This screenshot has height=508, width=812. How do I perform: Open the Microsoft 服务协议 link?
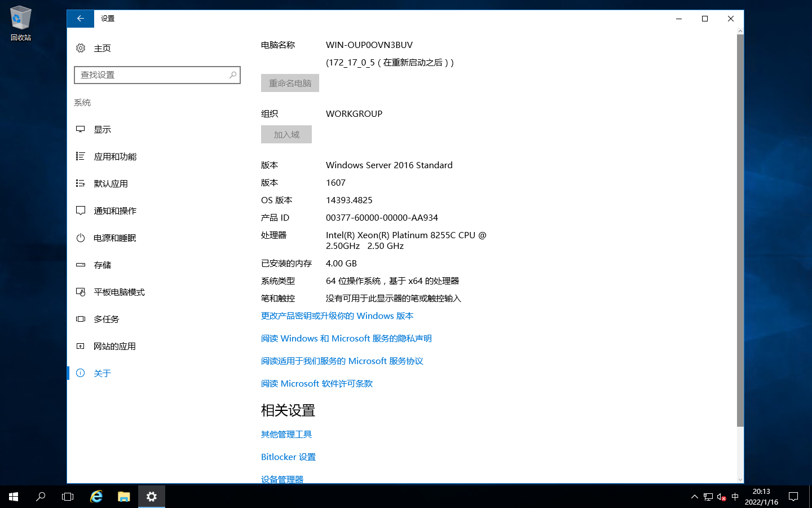click(342, 361)
